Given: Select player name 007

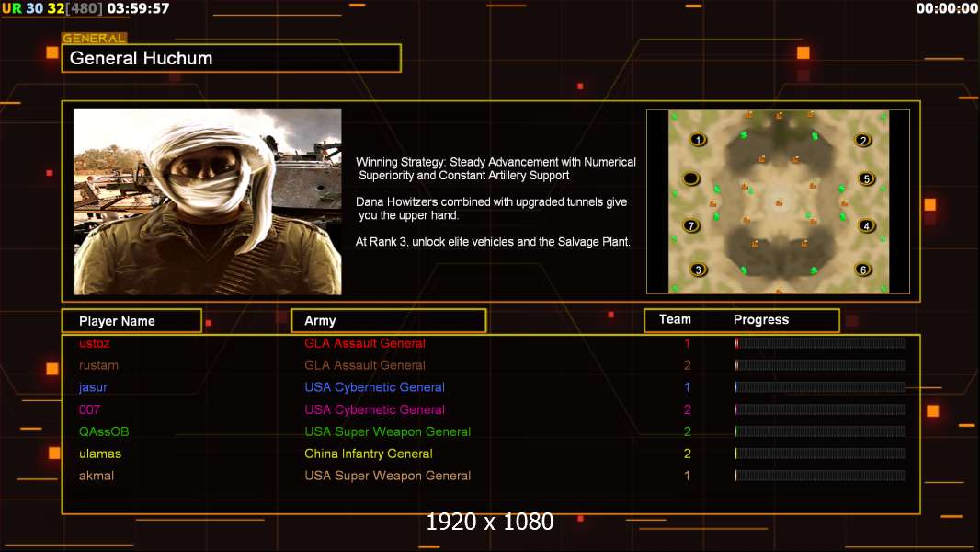Looking at the screenshot, I should (x=89, y=409).
